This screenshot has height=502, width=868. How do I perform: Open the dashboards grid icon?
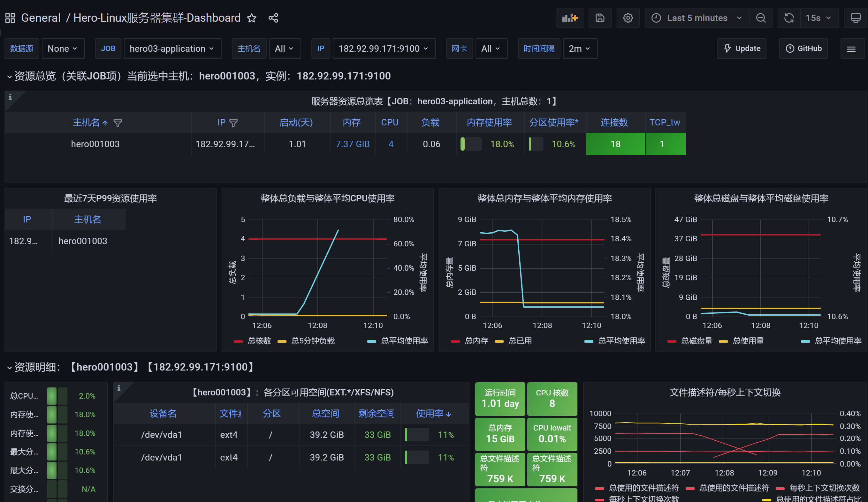[10, 18]
